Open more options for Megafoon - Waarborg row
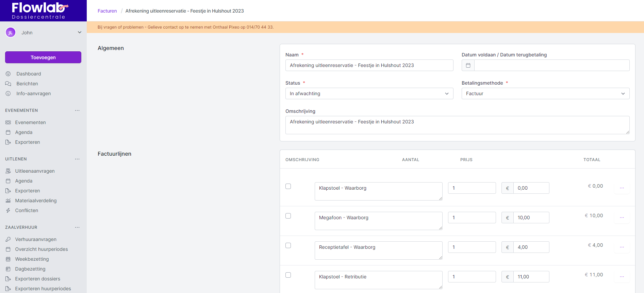The image size is (644, 293). (x=622, y=218)
